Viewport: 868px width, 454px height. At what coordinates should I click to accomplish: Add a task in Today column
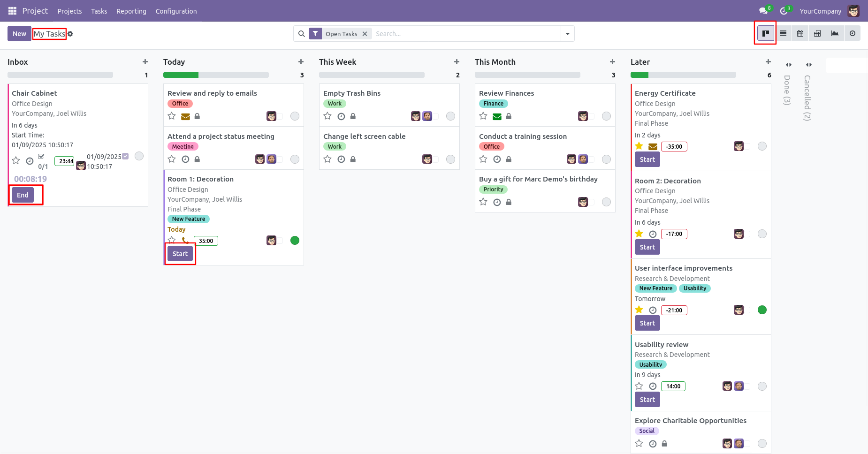click(301, 62)
